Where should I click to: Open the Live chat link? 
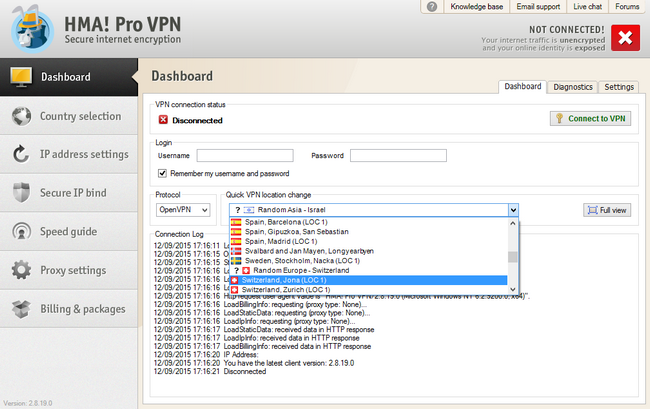click(x=587, y=7)
